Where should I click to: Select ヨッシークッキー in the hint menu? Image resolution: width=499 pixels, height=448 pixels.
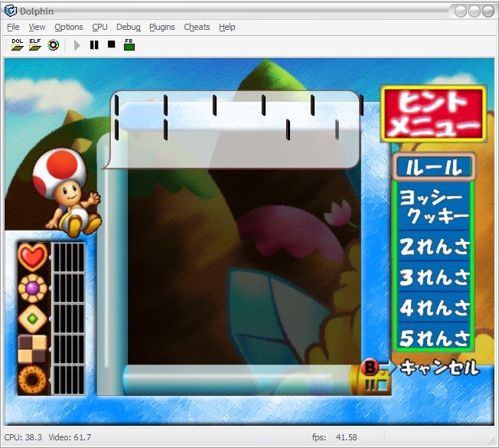point(434,206)
